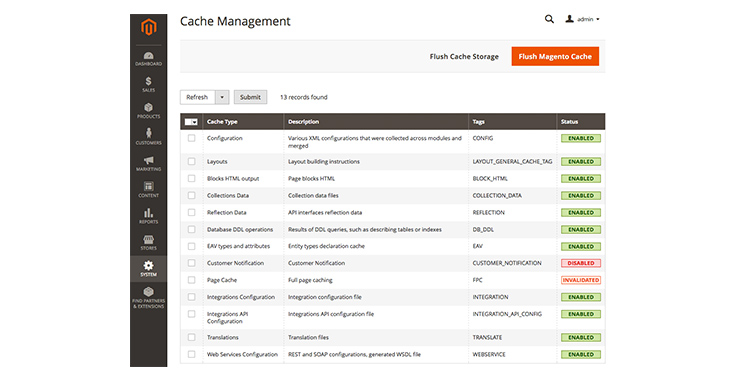The image size is (740, 380).
Task: Click the INTEGRATION_API_CONFIG tag text
Action: (x=507, y=314)
